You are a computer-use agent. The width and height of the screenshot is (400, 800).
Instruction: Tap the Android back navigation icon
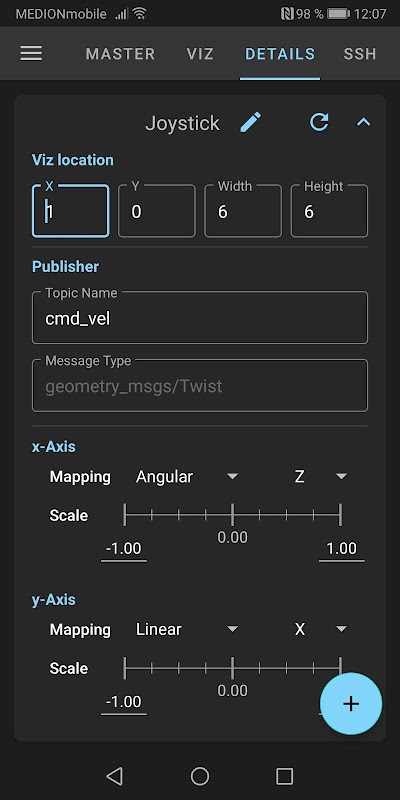[x=114, y=776]
